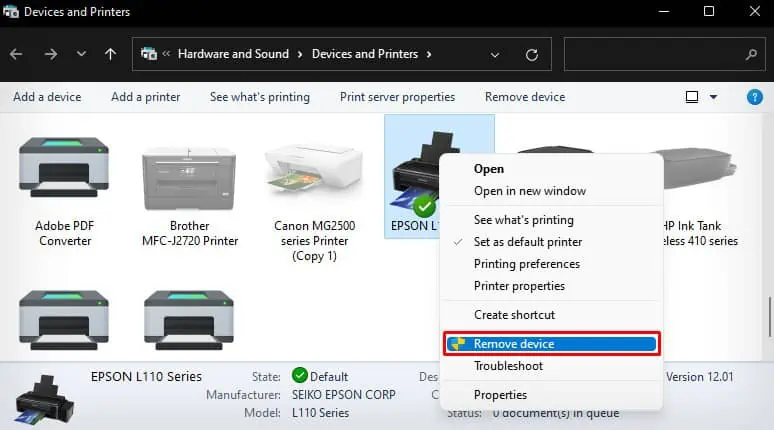The image size is (774, 430).
Task: Expand chevron after Devices and Printers breadcrumb
Action: [x=429, y=54]
